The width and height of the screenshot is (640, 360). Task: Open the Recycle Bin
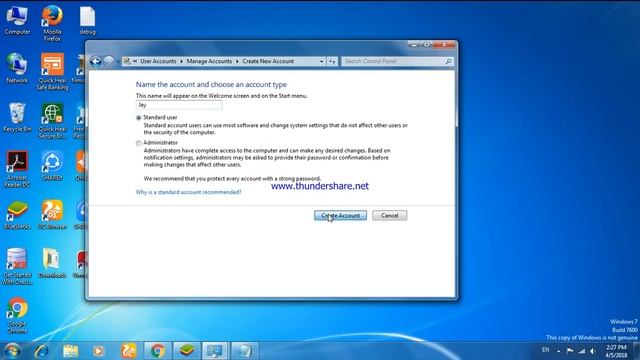[x=17, y=118]
